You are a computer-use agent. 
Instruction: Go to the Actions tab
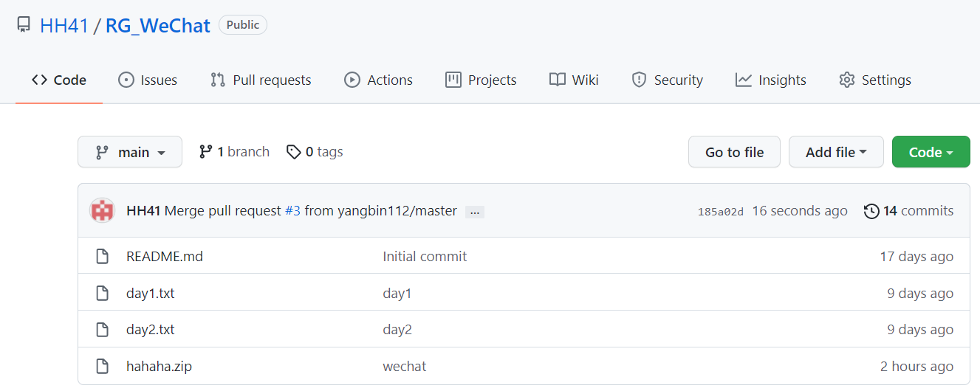[379, 80]
